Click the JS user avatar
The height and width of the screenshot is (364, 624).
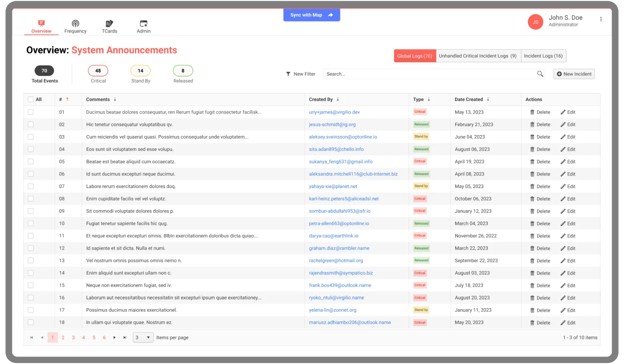(x=535, y=22)
